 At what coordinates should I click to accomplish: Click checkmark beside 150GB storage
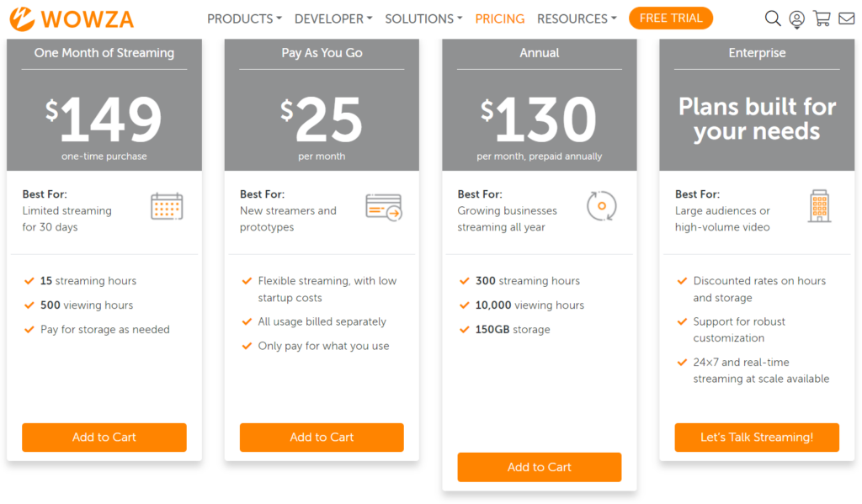tap(465, 329)
